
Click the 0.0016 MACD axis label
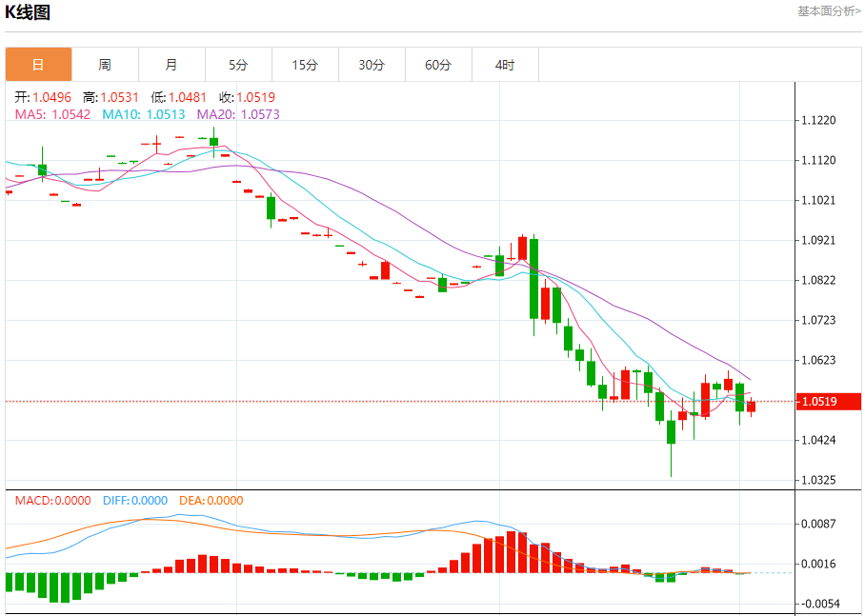818,564
